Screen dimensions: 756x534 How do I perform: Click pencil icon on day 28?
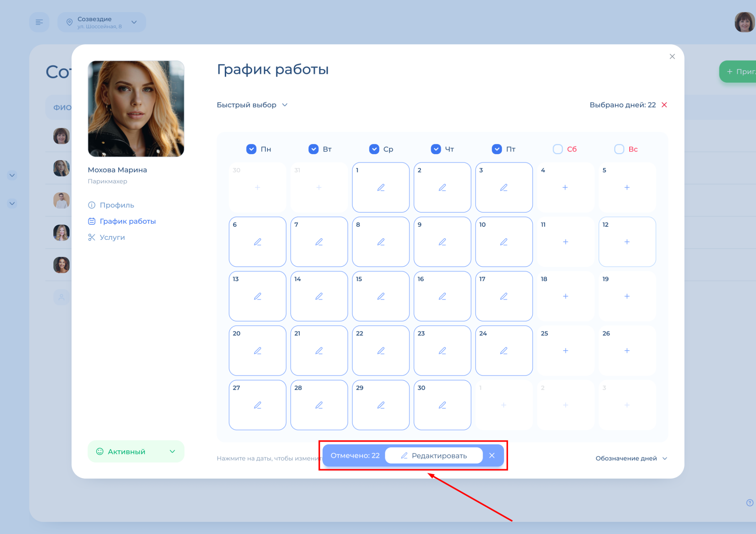click(x=319, y=405)
